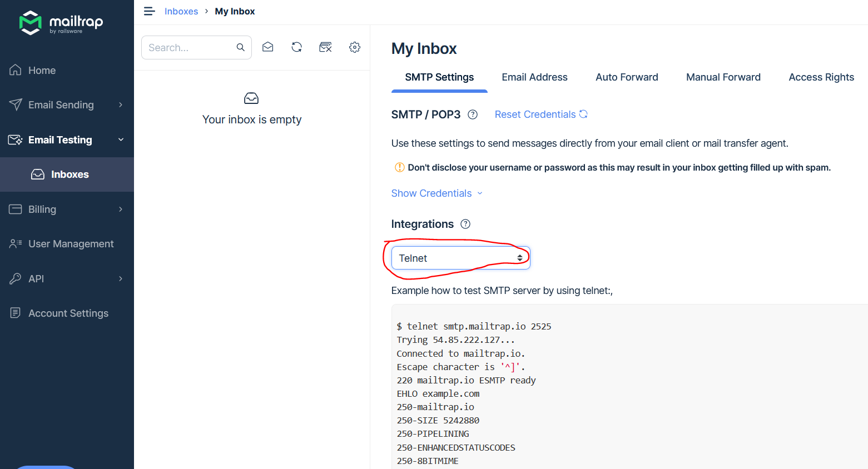The image size is (868, 469).
Task: Click the SMTP / POP3 help icon
Action: click(473, 114)
